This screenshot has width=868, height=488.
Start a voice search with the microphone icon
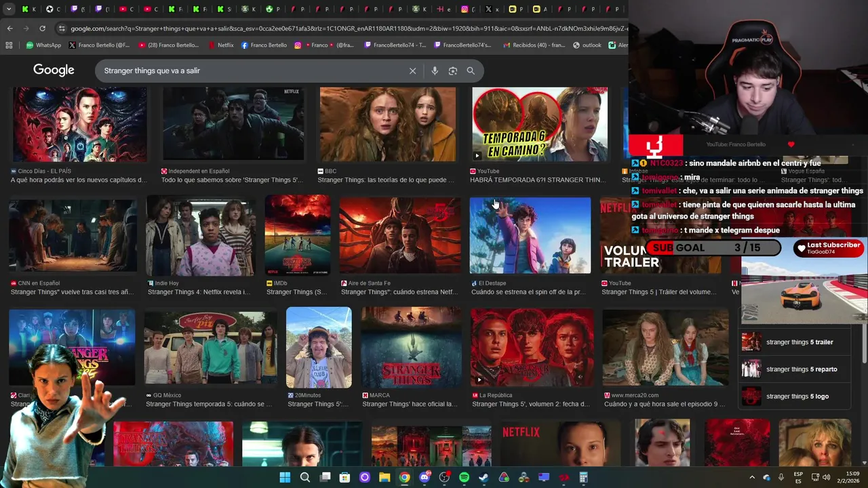pos(435,70)
